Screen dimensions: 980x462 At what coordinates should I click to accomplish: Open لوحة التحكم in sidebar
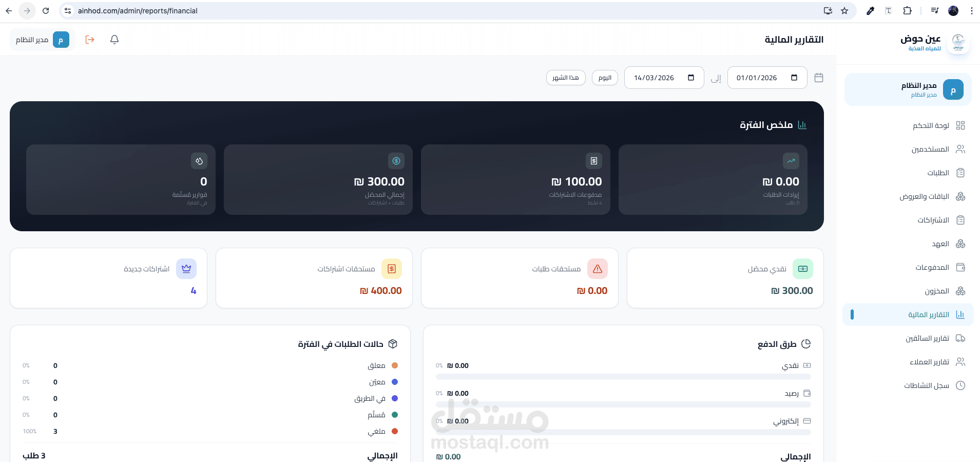(908, 125)
